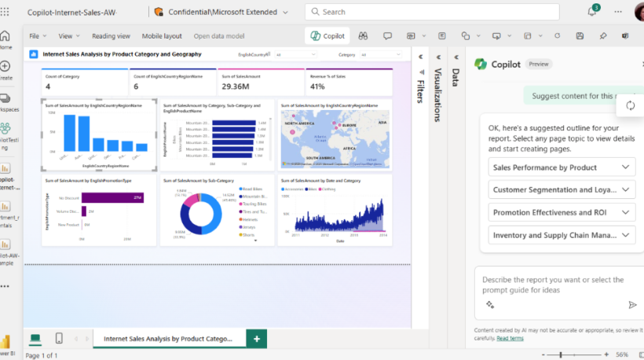Viewport: 644px width, 360px height.
Task: Expand the Filters pane
Action: click(x=421, y=57)
